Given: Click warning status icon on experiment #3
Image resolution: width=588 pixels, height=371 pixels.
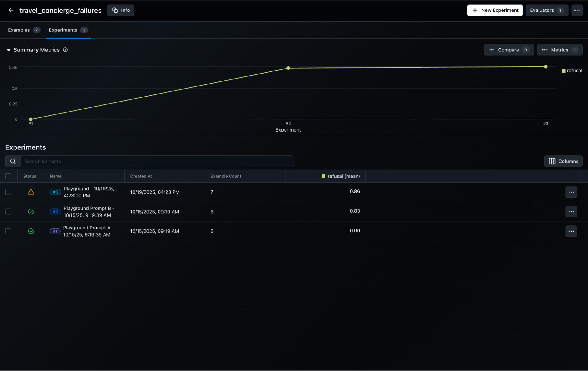Looking at the screenshot, I should click(31, 192).
